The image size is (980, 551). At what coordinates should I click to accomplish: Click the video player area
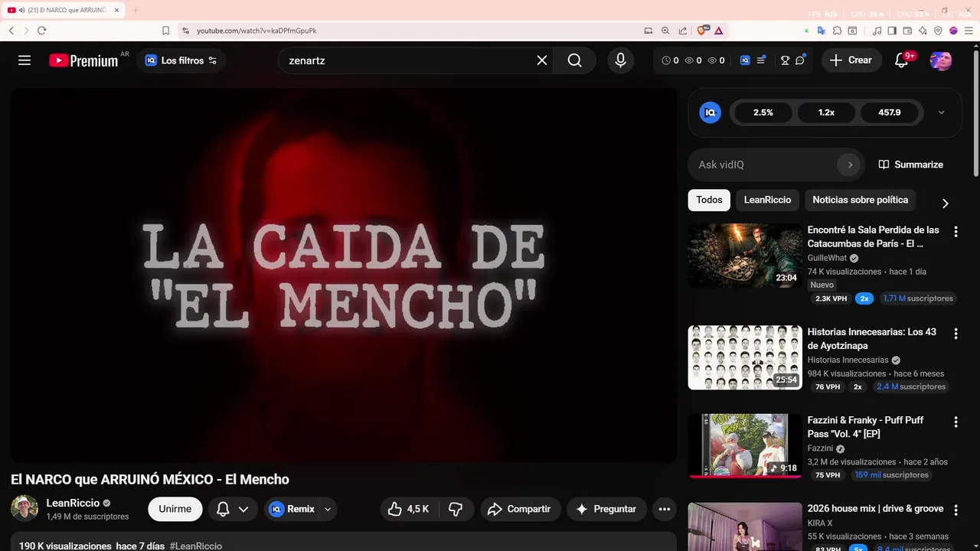pyautogui.click(x=344, y=275)
